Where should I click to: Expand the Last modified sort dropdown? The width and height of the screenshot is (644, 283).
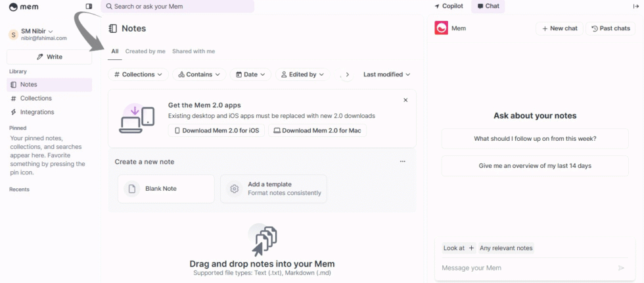coord(386,74)
